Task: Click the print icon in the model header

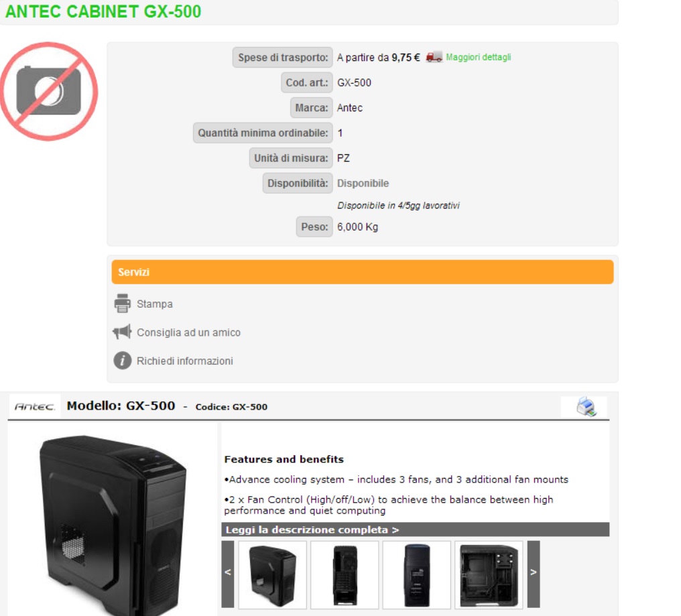Action: [586, 407]
